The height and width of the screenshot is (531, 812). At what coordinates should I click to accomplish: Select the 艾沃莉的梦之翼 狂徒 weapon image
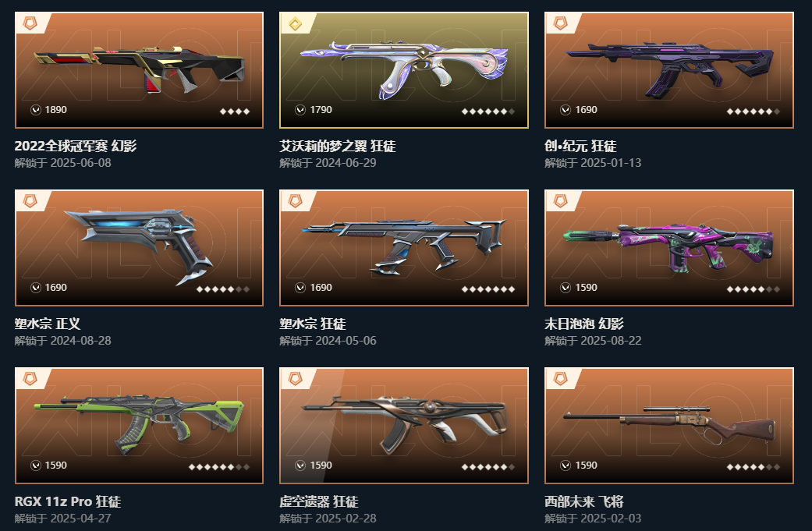coord(404,70)
